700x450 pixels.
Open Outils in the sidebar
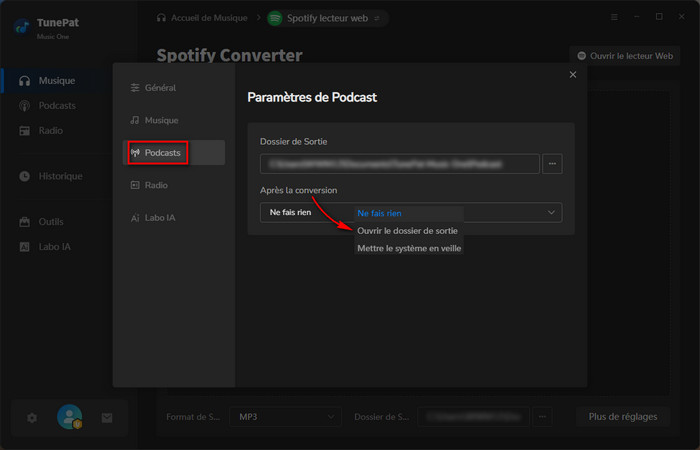click(51, 222)
